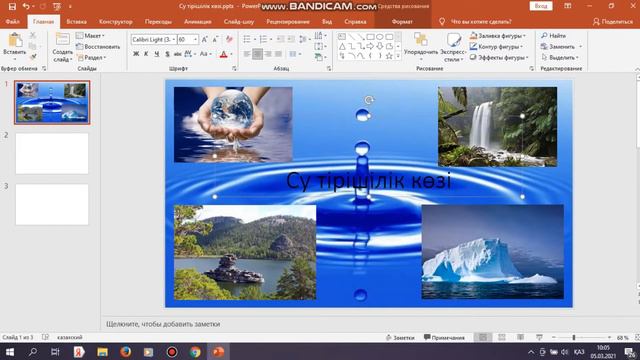Switch to the Конструктор tab
The image size is (640, 360).
pyautogui.click(x=116, y=22)
